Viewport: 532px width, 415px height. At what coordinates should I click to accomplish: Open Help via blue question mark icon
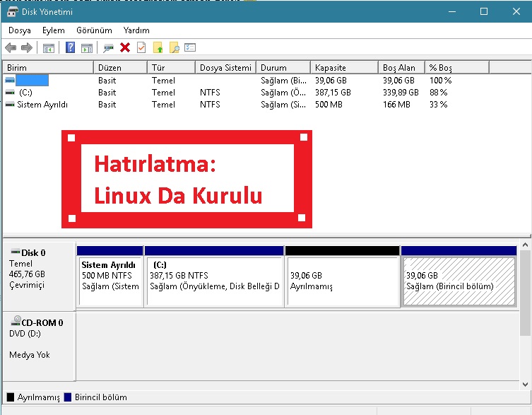[71, 48]
